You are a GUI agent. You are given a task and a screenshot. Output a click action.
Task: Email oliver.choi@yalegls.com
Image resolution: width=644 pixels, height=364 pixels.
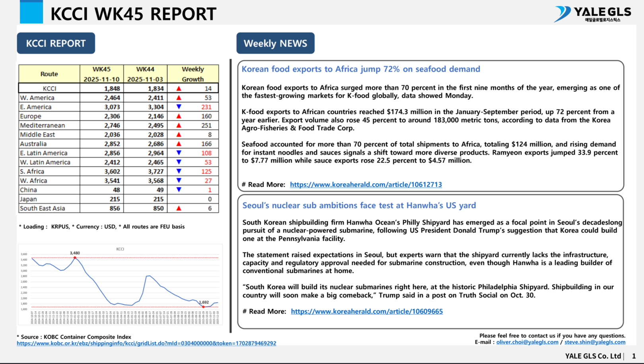[x=527, y=342]
